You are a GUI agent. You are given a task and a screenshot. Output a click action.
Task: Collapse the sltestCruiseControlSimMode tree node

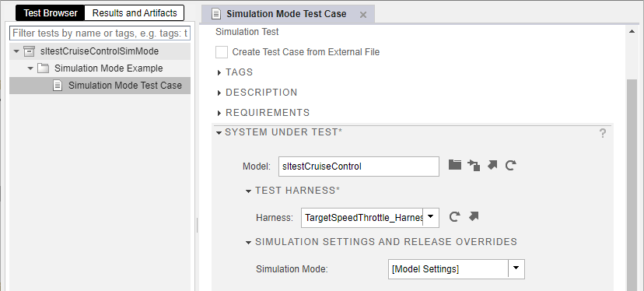point(16,51)
